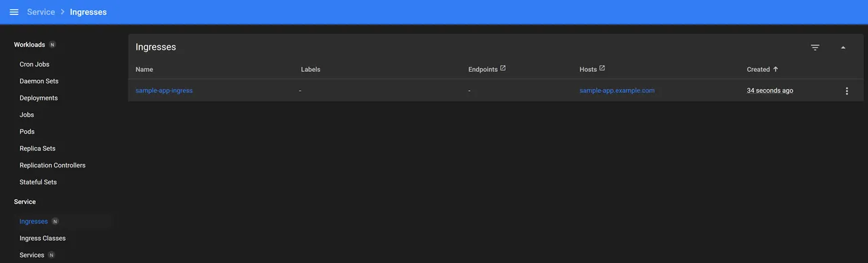Click the Endpoints column header
This screenshot has height=263, width=868.
tap(483, 69)
